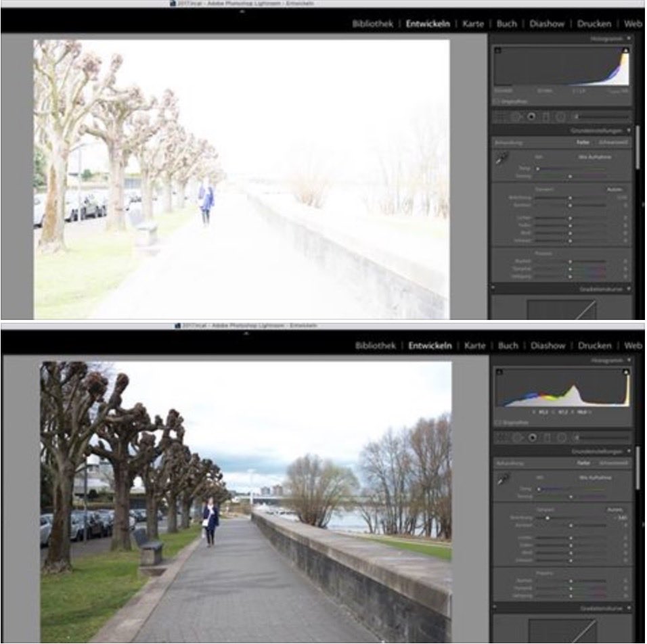
Task: Open the Diashow module in the lower window
Action: click(548, 345)
